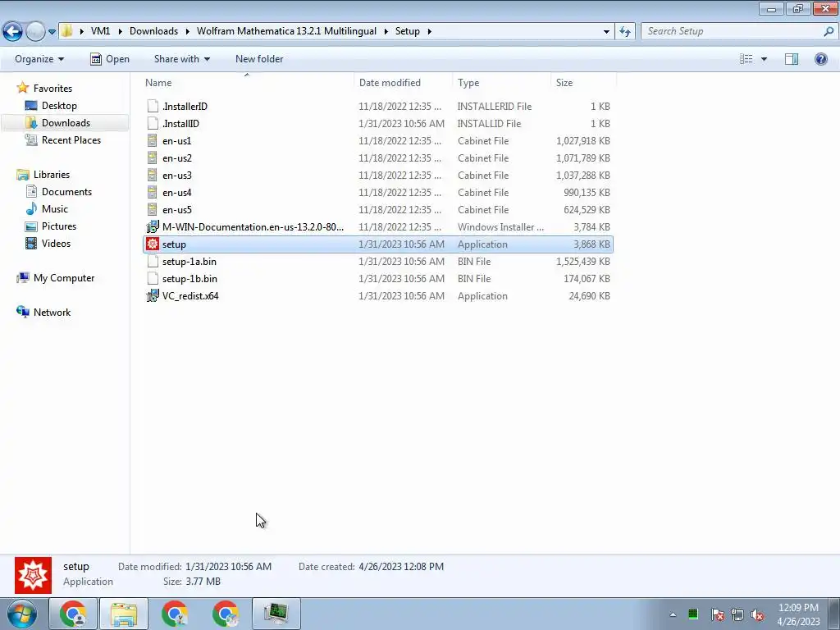
Task: Select the en-us2 cabinet file icon
Action: click(x=153, y=158)
